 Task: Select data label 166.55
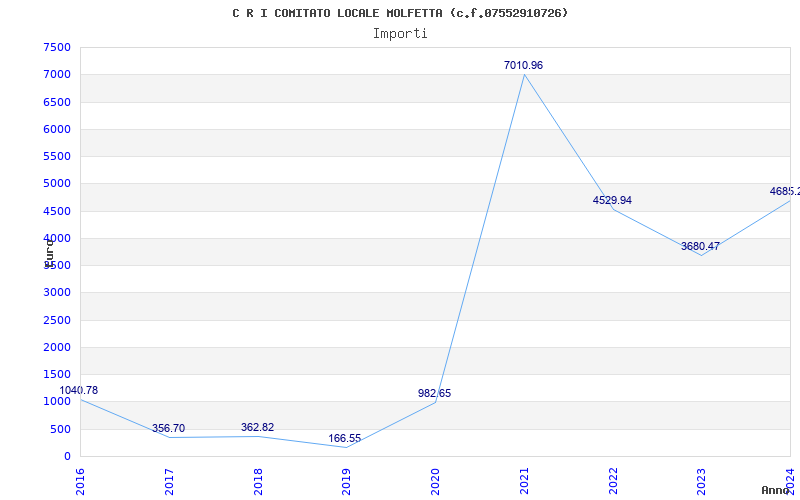pos(344,439)
